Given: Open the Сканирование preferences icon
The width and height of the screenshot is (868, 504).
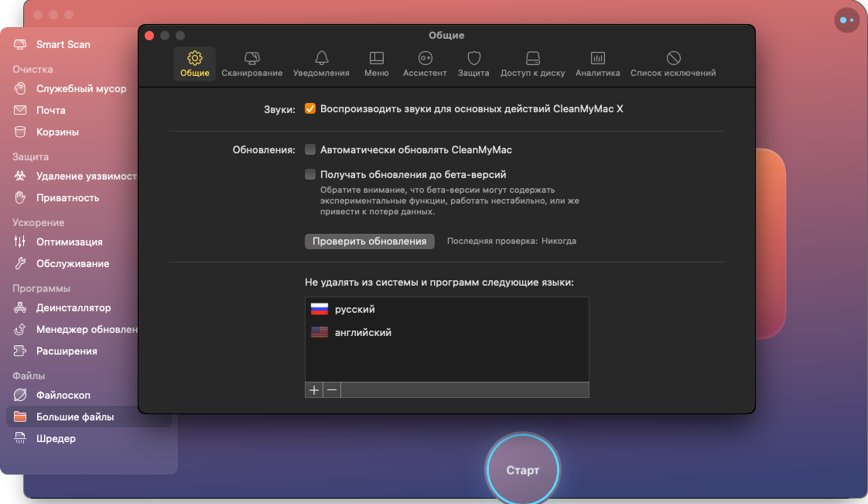Looking at the screenshot, I should [x=251, y=59].
